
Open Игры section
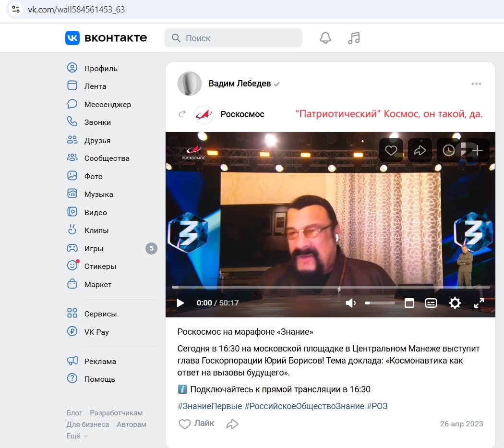pos(94,248)
